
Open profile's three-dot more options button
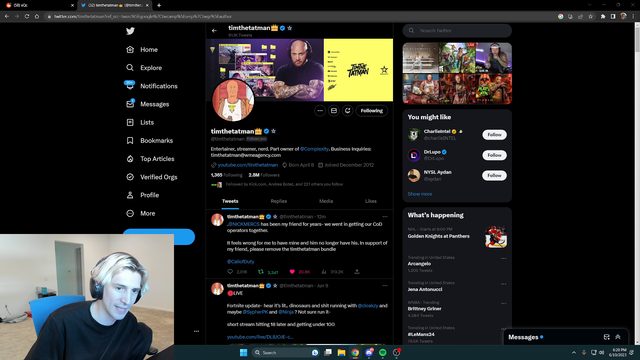click(320, 111)
